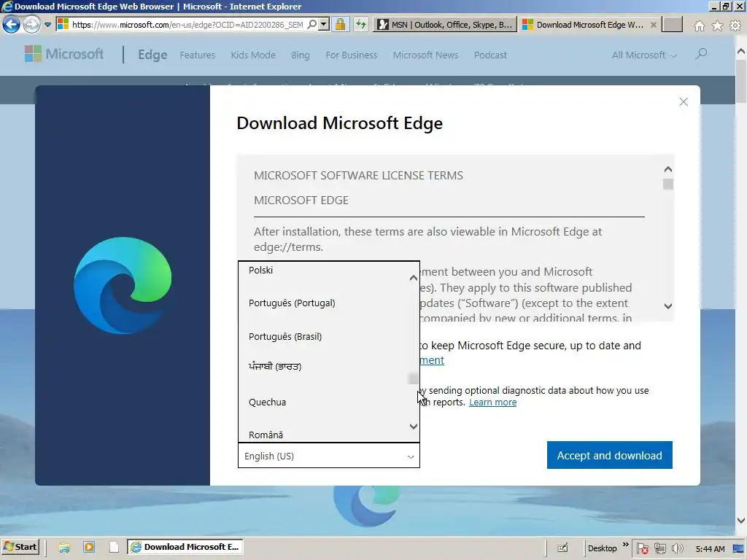Open favorites with the star icon

pos(718,26)
